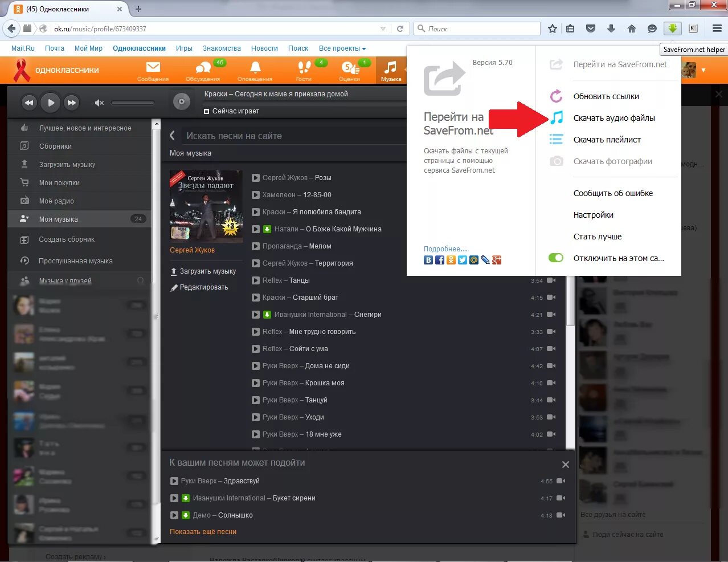Download Натали – О Боже Какой Мужчина
Image resolution: width=728 pixels, height=562 pixels.
tap(267, 229)
